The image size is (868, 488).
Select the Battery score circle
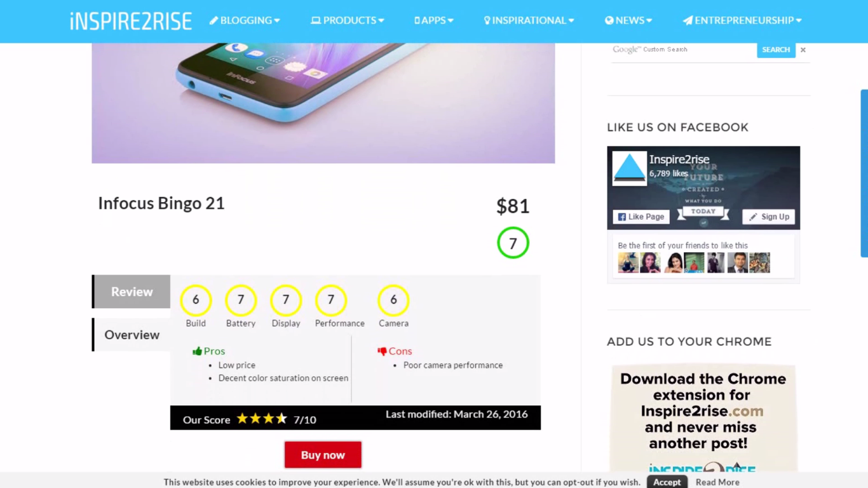tap(241, 300)
